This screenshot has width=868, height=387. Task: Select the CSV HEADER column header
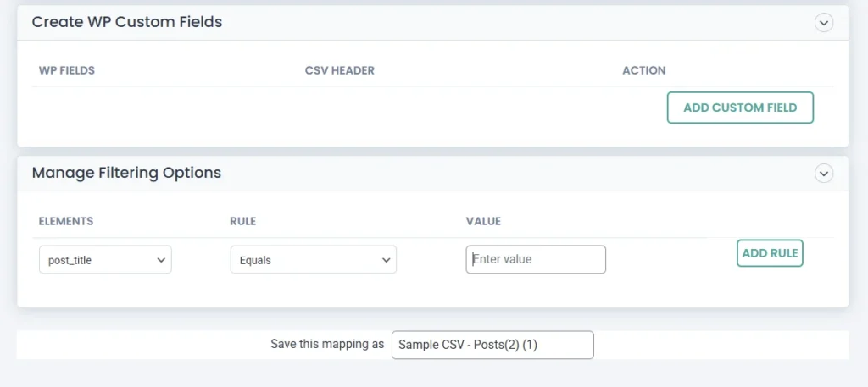tap(339, 70)
